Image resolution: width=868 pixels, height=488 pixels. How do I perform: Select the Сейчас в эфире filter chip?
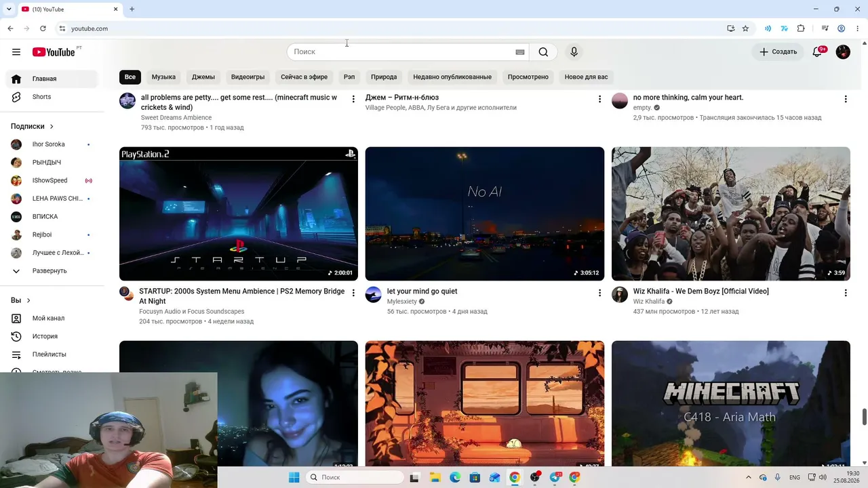[x=304, y=77]
